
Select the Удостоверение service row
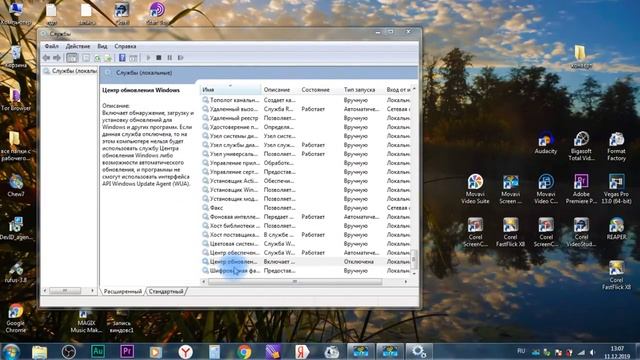[x=306, y=127]
